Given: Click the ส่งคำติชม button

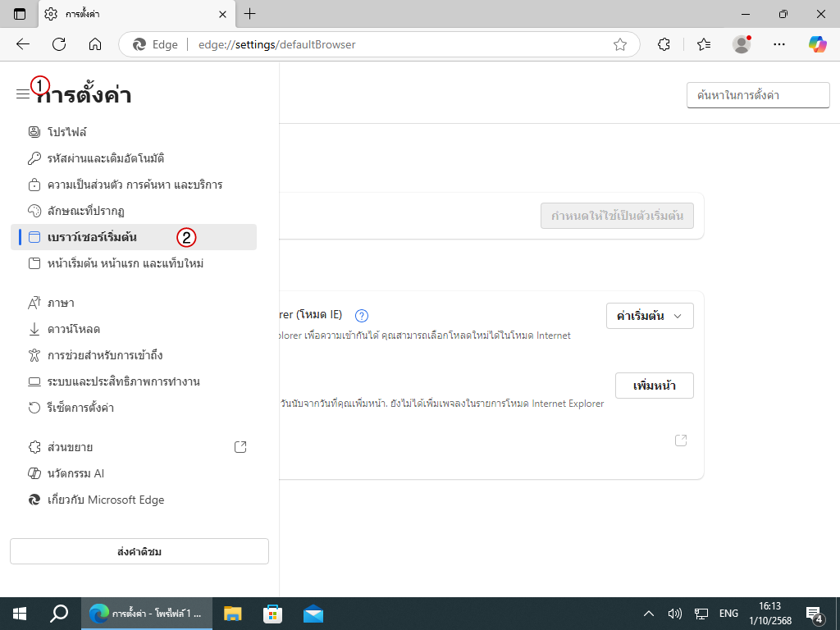Looking at the screenshot, I should (x=139, y=551).
